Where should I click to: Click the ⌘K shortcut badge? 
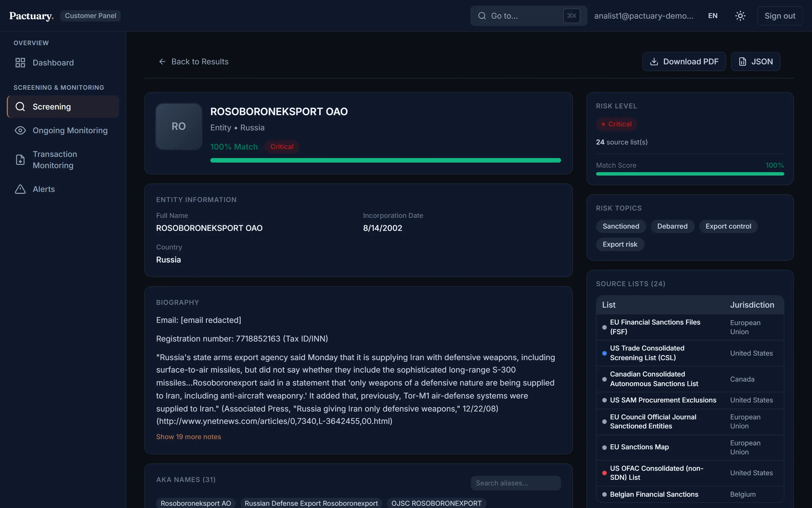572,16
